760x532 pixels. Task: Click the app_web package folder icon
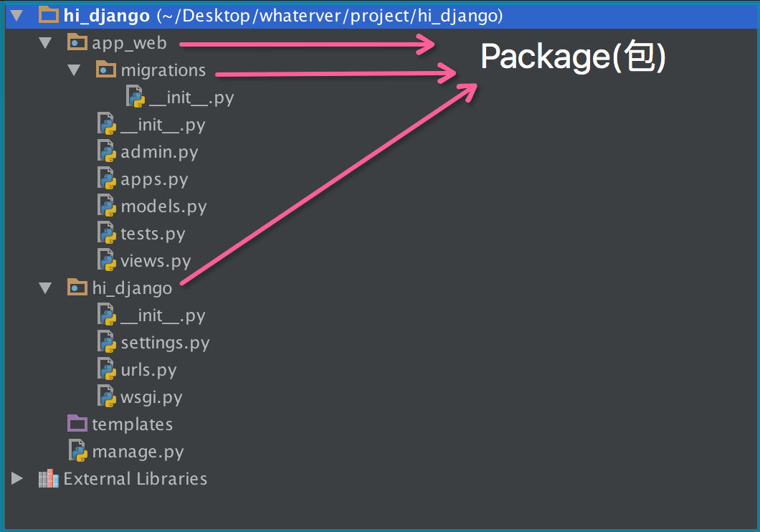tap(77, 43)
